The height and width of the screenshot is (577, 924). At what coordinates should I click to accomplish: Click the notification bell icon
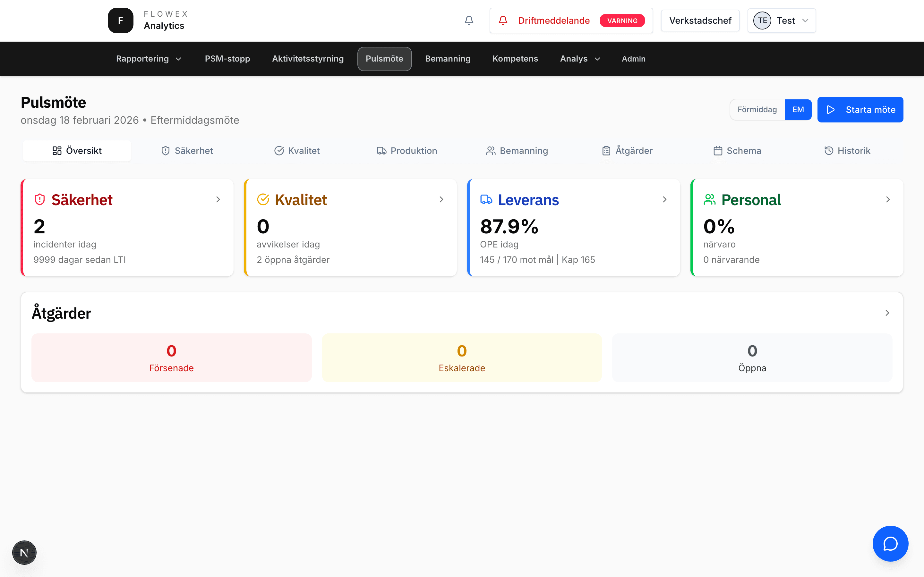click(469, 21)
